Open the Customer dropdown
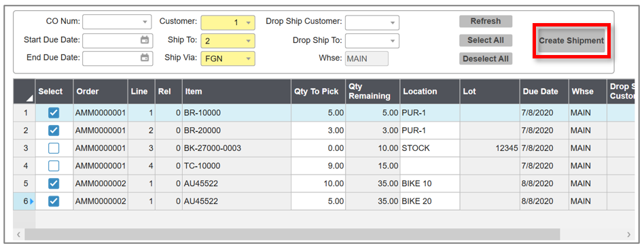Viewport: 644px width, 248px height. [248, 22]
